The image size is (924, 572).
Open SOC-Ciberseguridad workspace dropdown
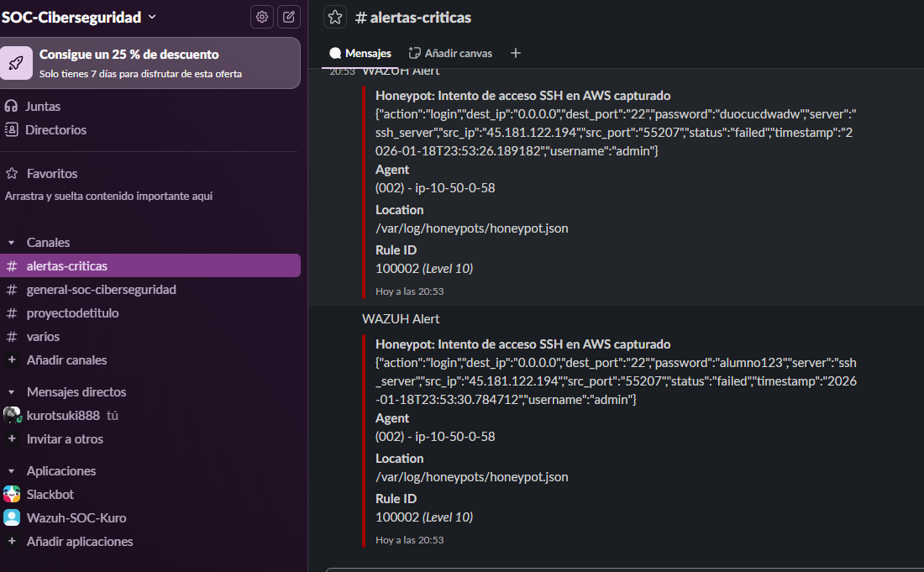[79, 17]
